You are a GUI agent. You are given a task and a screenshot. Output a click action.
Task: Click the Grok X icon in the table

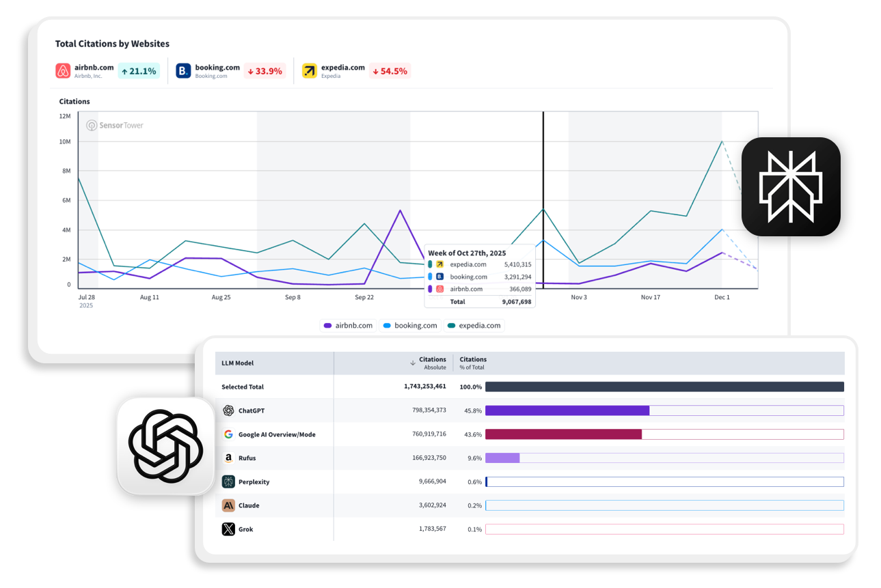228,529
